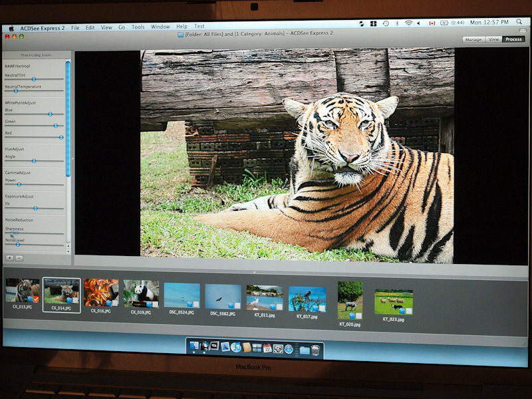The image size is (532, 399).
Task: Open Finder from the Dock
Action: pos(194,345)
